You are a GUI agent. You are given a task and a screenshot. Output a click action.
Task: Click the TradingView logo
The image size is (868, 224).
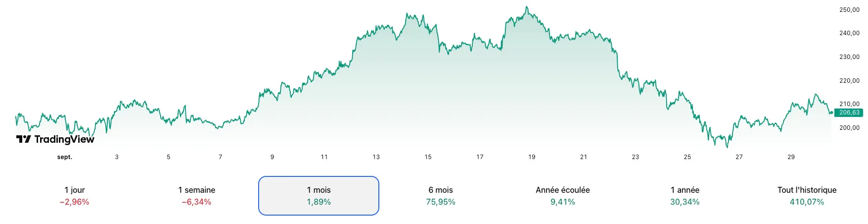[55, 139]
